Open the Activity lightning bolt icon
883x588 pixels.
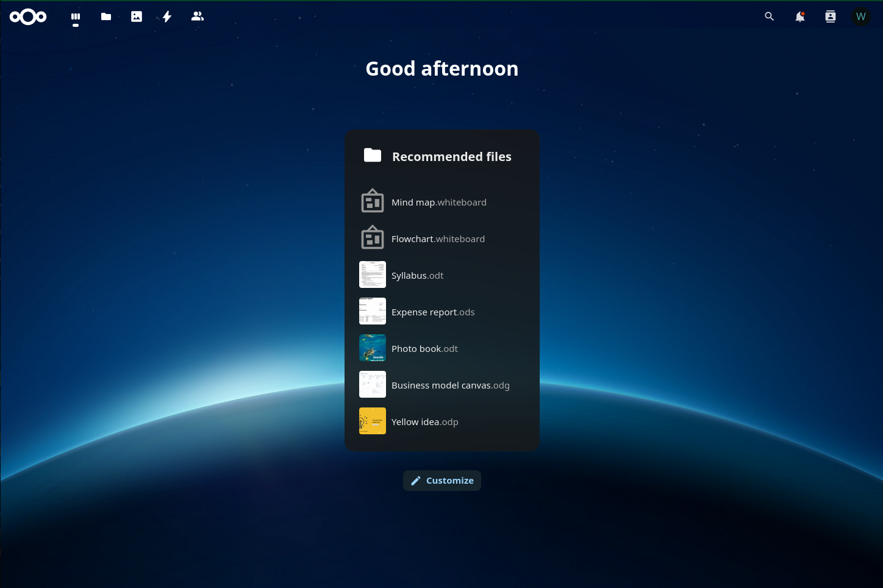[x=167, y=17]
